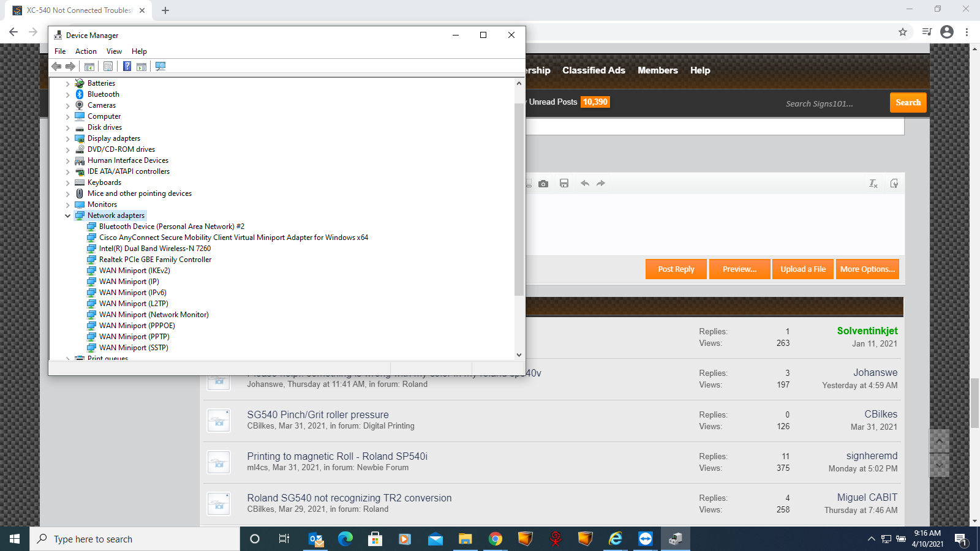Toggle BB code editor icon

(x=894, y=184)
